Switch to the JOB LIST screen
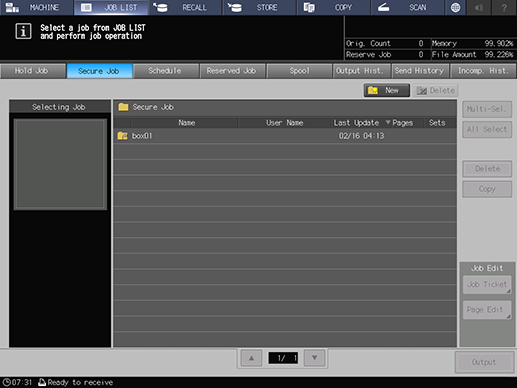Viewport: 517px width, 388px height. pyautogui.click(x=111, y=7)
